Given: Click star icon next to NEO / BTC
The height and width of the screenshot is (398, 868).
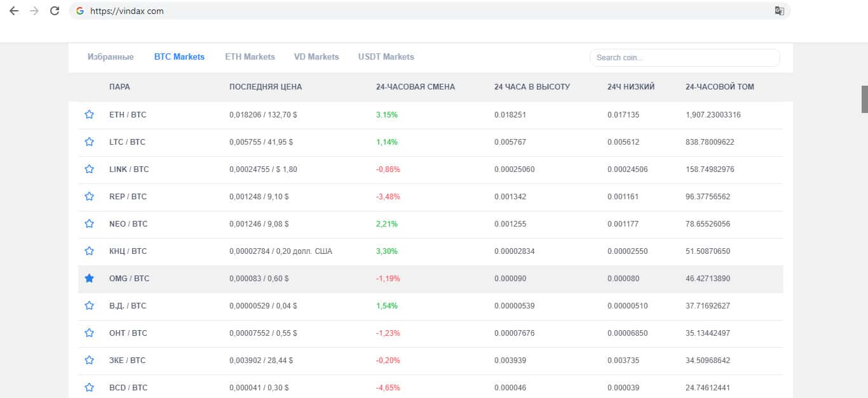Looking at the screenshot, I should (89, 224).
